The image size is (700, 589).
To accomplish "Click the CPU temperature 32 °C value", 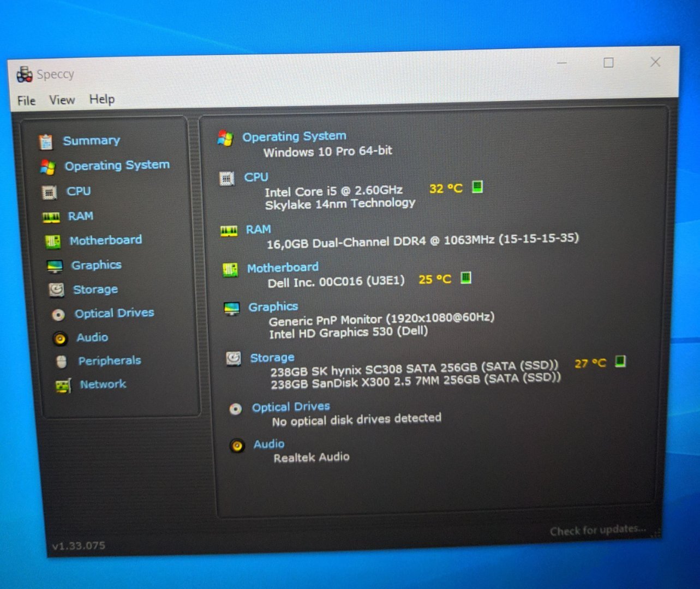I will click(446, 189).
